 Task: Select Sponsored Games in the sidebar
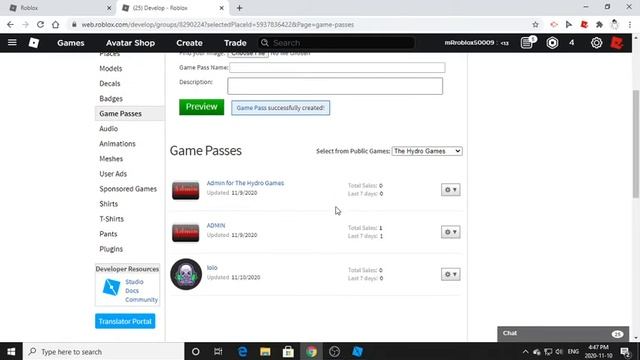[128, 189]
